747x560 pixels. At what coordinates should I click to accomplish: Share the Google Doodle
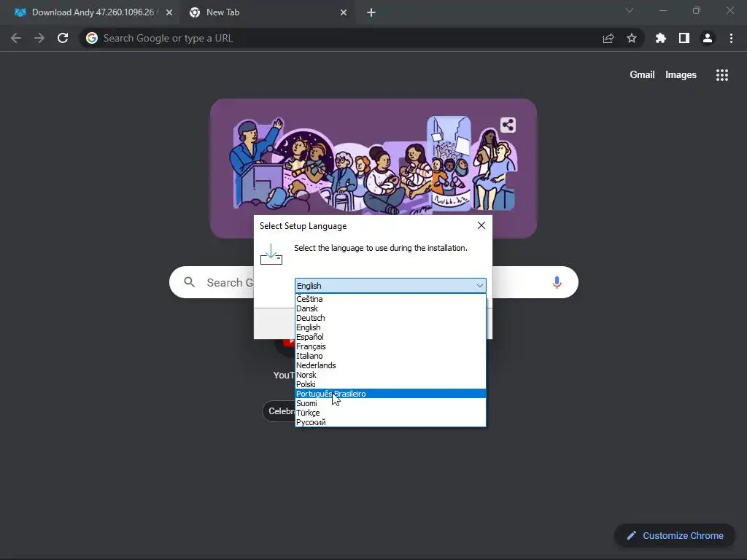tap(508, 125)
